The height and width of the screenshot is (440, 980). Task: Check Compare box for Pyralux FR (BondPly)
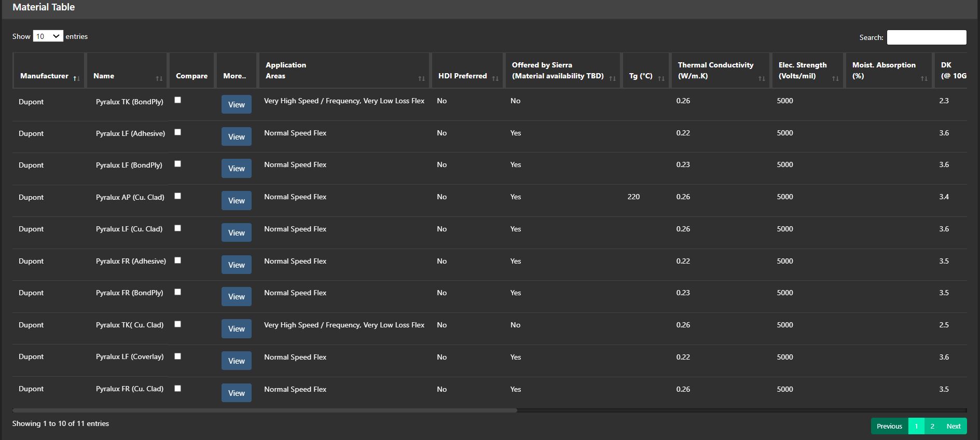[x=178, y=292]
